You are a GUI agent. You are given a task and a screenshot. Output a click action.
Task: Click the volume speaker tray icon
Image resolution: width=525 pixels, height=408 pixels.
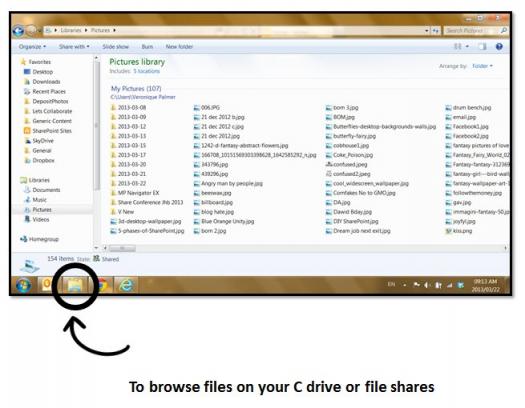tap(427, 285)
